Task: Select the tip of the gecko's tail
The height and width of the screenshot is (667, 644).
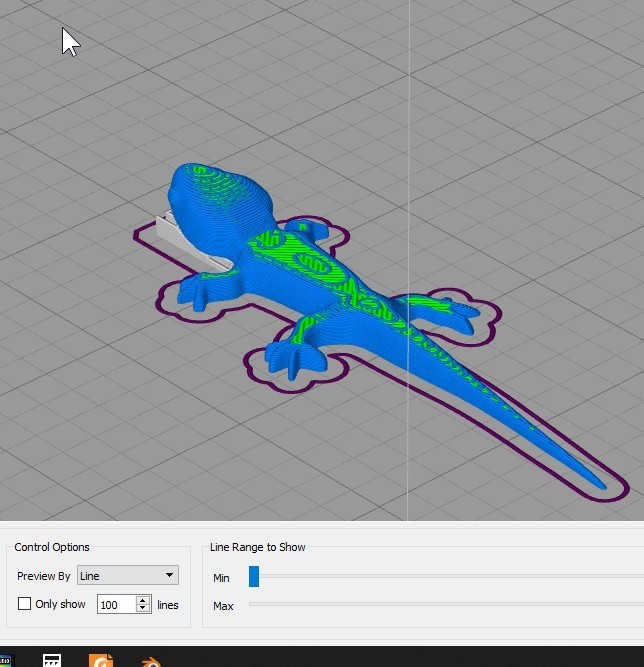Action: pos(601,485)
